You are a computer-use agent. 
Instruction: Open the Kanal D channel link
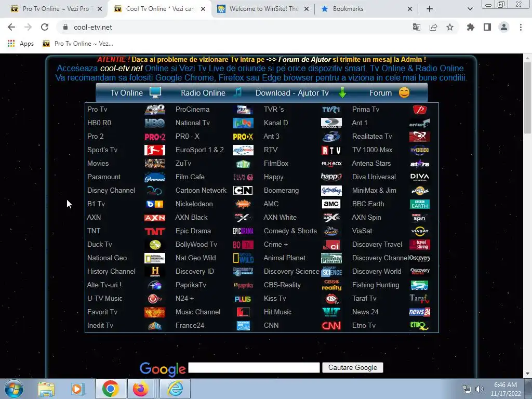275,123
